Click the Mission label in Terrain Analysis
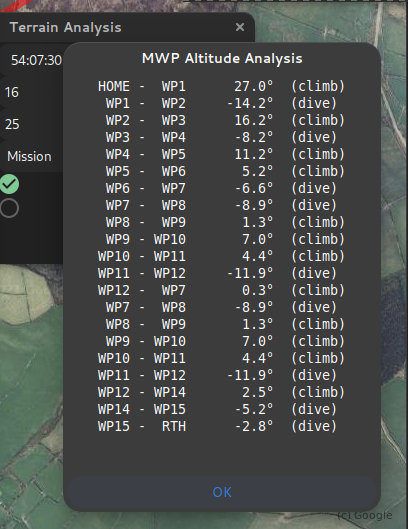 pos(29,157)
